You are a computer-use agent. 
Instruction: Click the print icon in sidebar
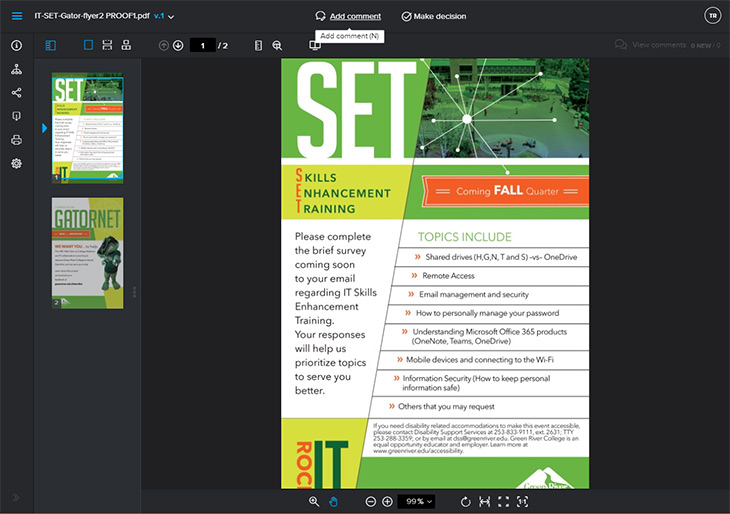[x=16, y=140]
